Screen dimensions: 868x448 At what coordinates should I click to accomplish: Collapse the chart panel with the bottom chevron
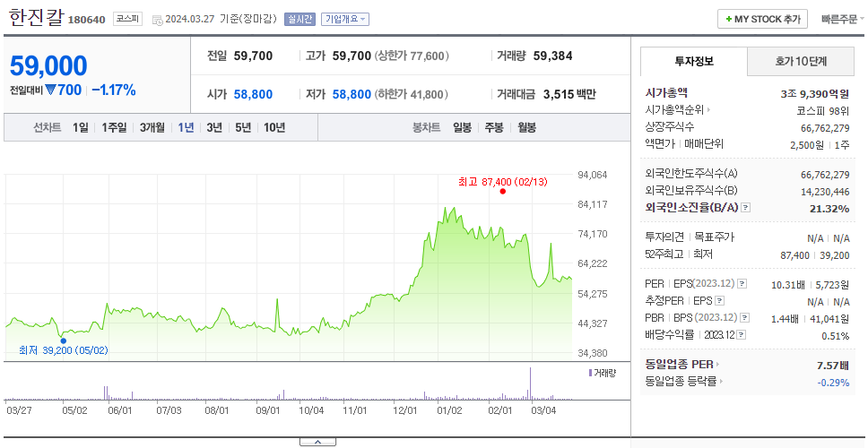[x=317, y=442]
